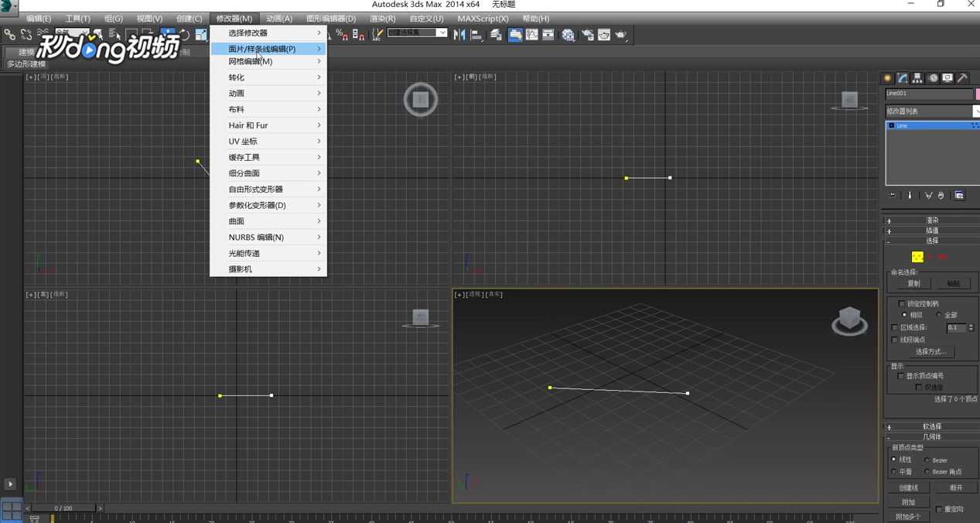Enable 线段端点 checkbox

pyautogui.click(x=895, y=340)
